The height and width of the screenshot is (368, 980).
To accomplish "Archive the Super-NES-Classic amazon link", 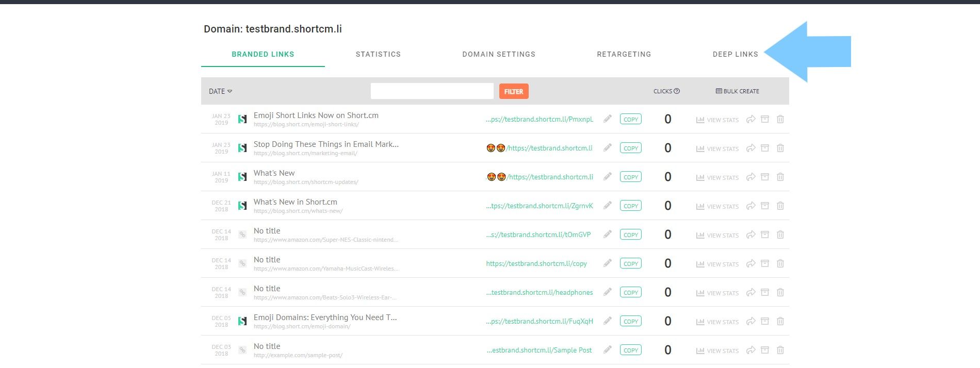I will [765, 235].
